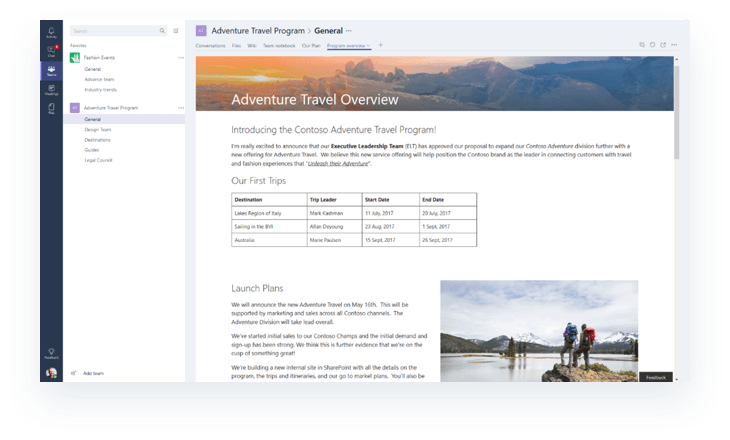
Task: Select General channel under Adventure Travel Program
Action: (124, 119)
